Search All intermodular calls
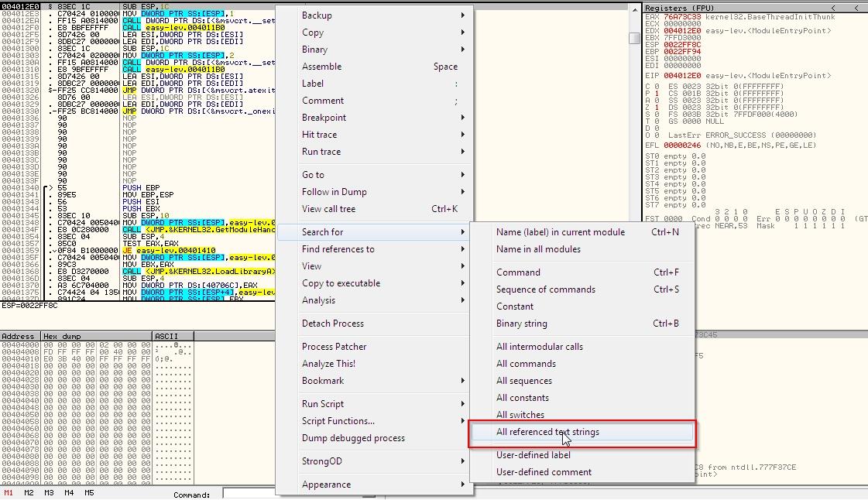The height and width of the screenshot is (500, 868). tap(582, 347)
